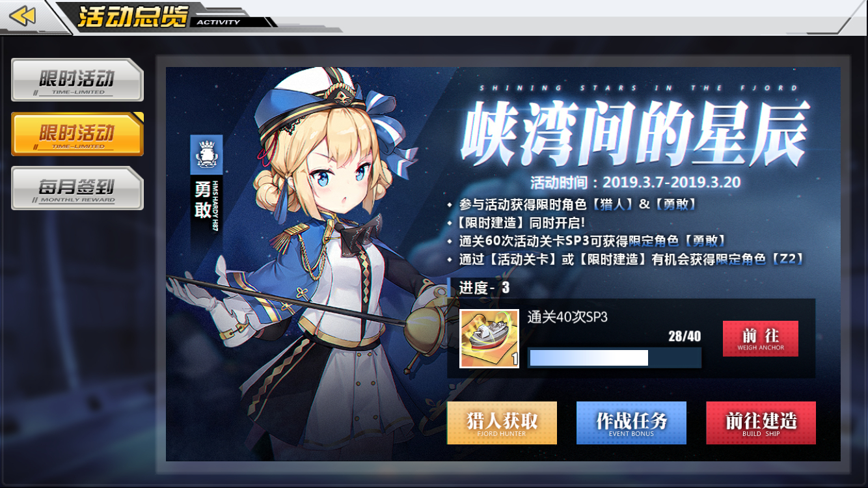Click the 通关40次SP3 task description
The image size is (868, 488).
click(567, 317)
